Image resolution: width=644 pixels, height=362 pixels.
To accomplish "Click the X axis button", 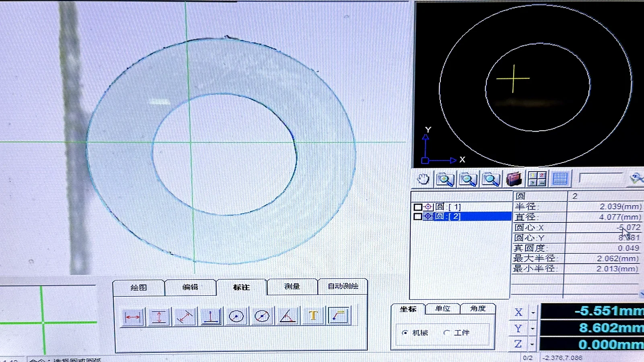I will pyautogui.click(x=519, y=312).
